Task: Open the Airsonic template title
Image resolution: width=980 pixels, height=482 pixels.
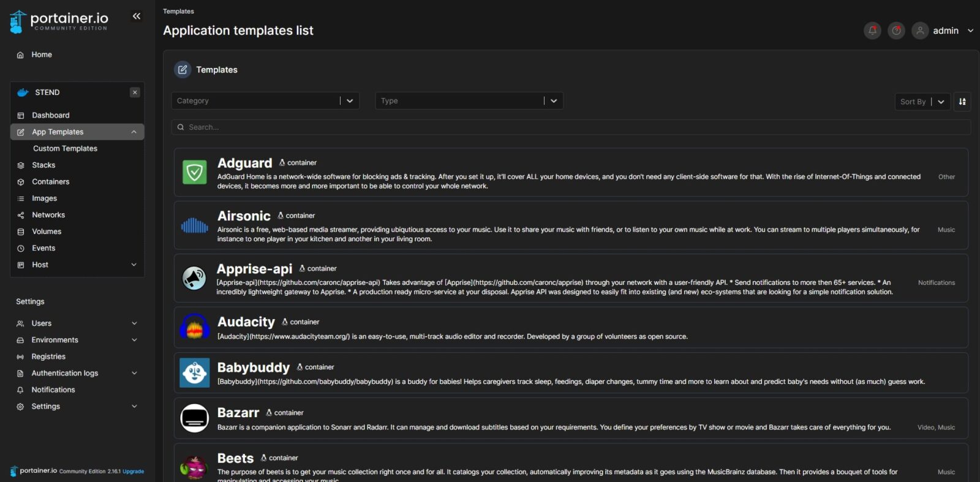Action: [244, 216]
